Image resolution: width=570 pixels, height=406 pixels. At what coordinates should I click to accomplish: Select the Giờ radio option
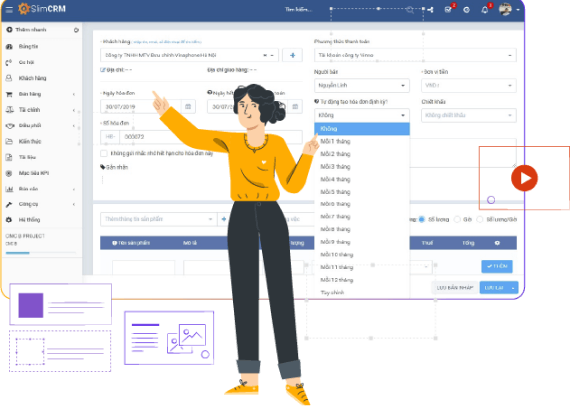tap(457, 219)
